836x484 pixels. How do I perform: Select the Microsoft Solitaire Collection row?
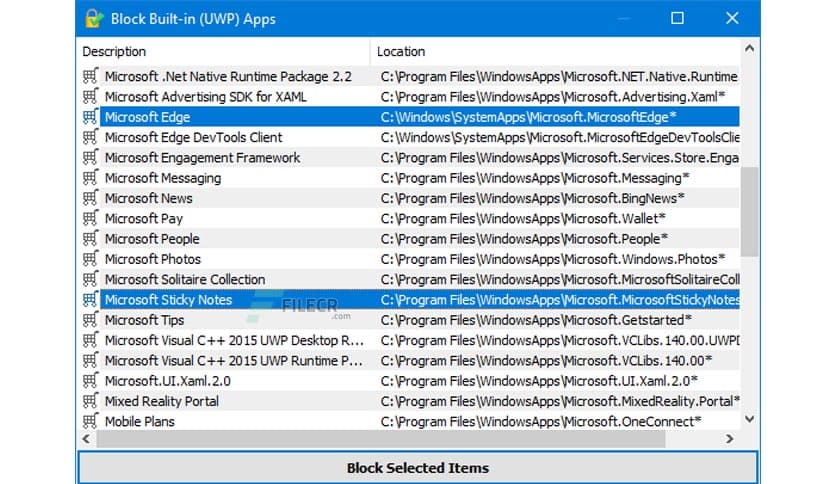185,279
